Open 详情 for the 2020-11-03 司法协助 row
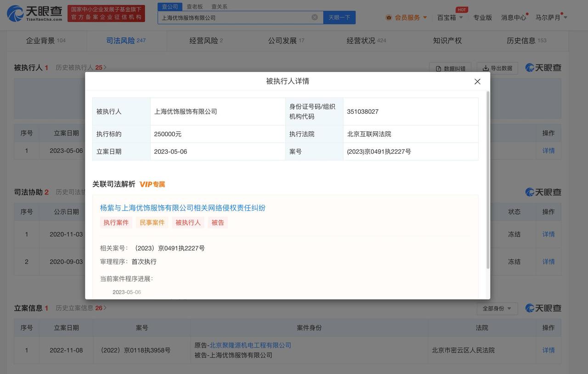Image resolution: width=588 pixels, height=374 pixels. pos(548,234)
